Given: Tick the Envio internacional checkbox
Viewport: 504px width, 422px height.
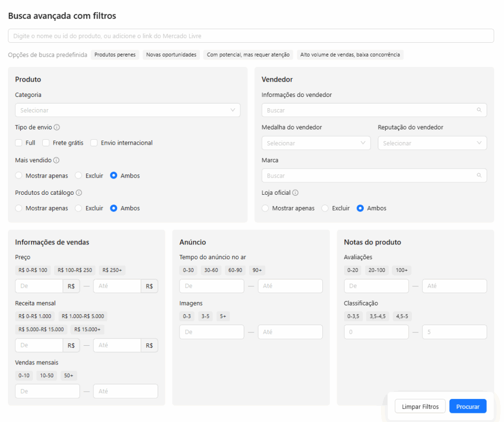Looking at the screenshot, I should (94, 143).
